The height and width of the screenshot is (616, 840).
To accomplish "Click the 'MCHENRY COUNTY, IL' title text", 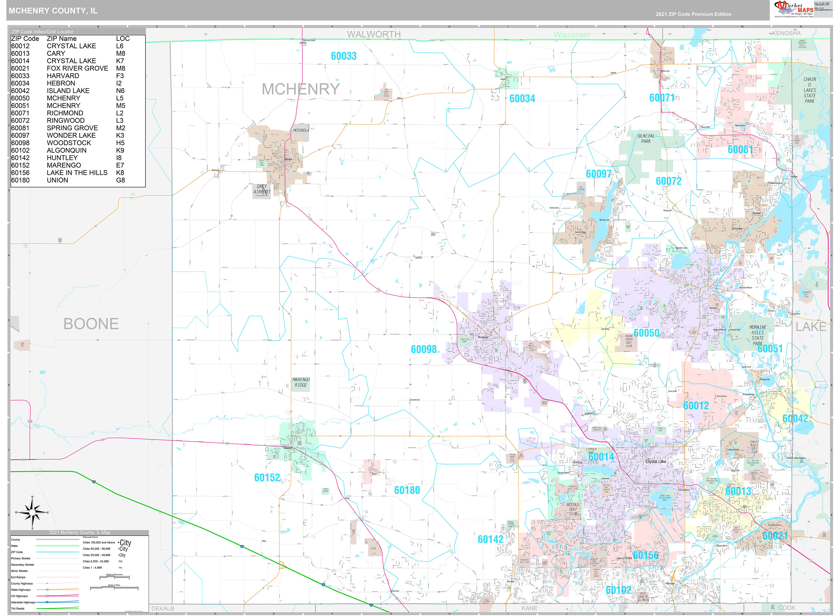I will pyautogui.click(x=53, y=11).
